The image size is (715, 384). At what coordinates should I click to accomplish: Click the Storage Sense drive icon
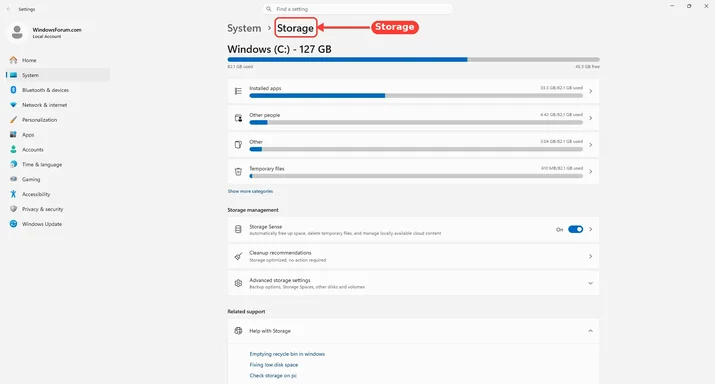[238, 229]
